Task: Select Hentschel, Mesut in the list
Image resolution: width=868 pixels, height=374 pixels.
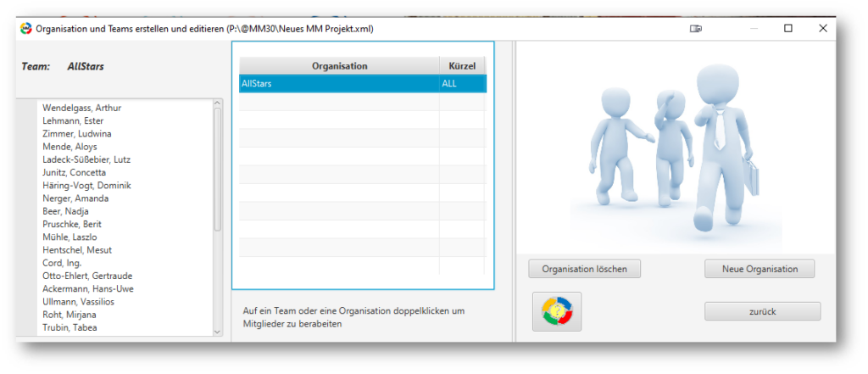Action: 77,250
